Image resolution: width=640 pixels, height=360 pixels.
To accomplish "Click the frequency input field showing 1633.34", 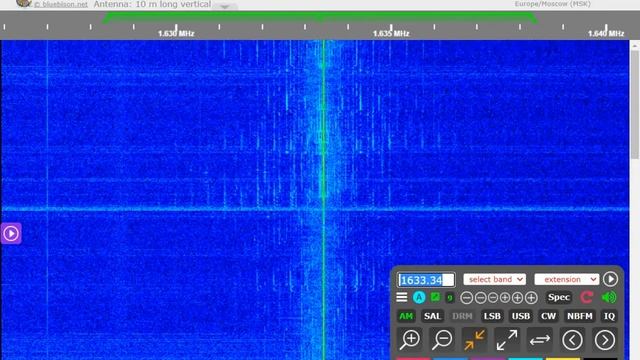I will (426, 280).
